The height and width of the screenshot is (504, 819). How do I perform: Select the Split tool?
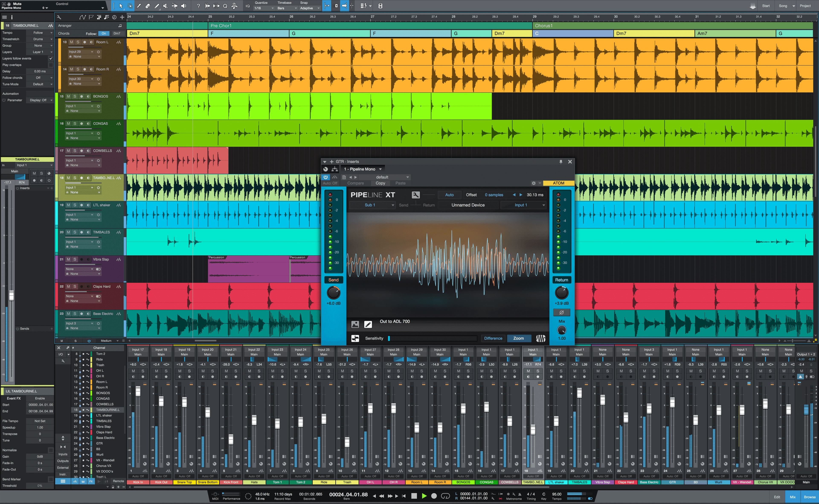(139, 6)
